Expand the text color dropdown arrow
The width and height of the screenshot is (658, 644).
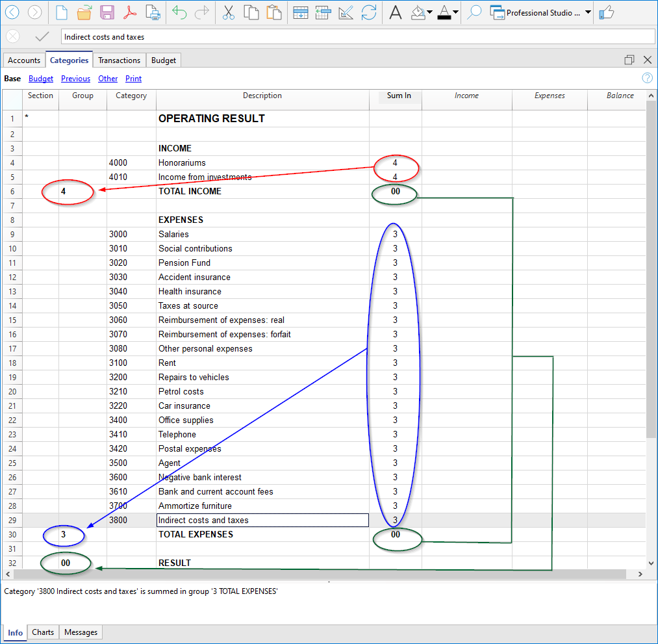[455, 12]
